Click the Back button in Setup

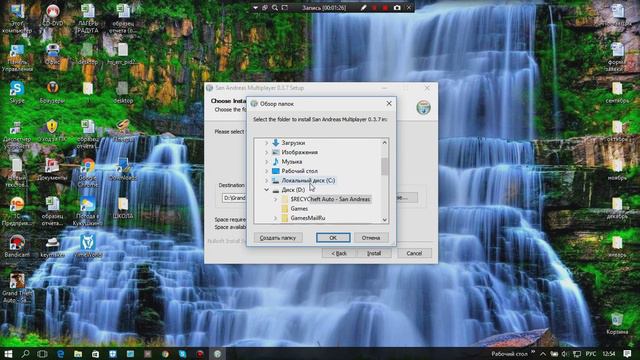click(339, 253)
